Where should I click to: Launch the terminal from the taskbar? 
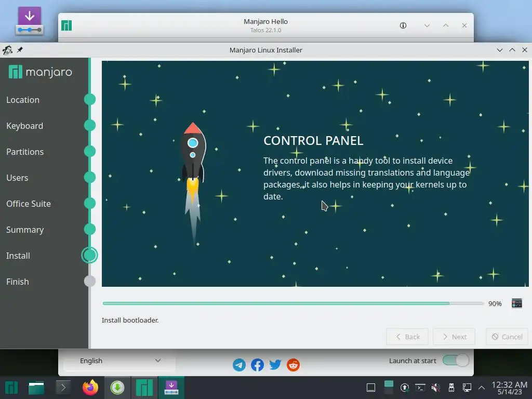click(63, 388)
